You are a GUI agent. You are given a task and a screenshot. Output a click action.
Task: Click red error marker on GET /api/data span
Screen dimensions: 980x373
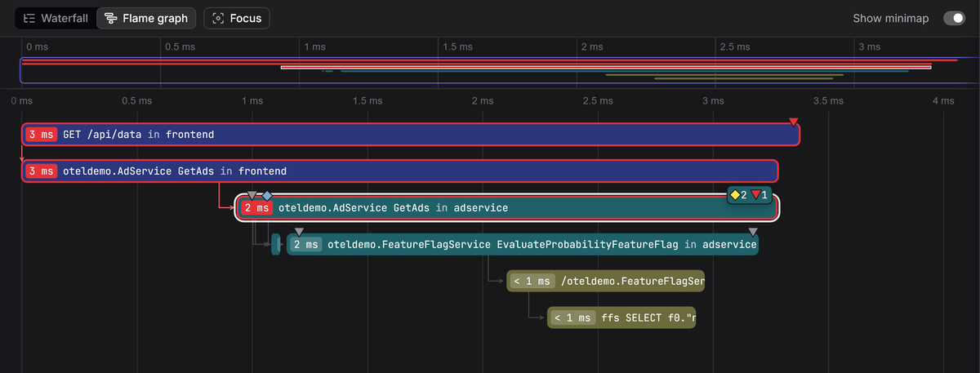[x=793, y=122]
